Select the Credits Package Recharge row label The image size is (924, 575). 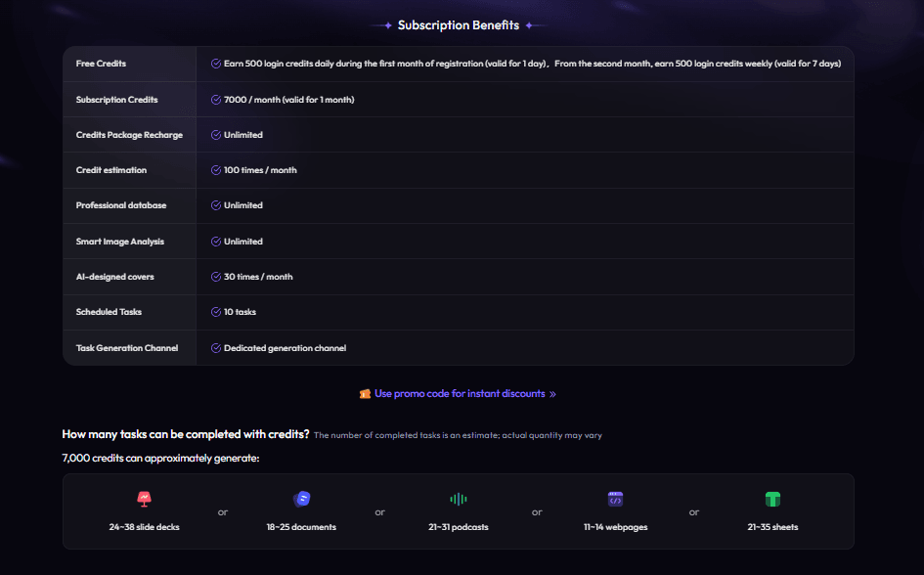tap(129, 135)
